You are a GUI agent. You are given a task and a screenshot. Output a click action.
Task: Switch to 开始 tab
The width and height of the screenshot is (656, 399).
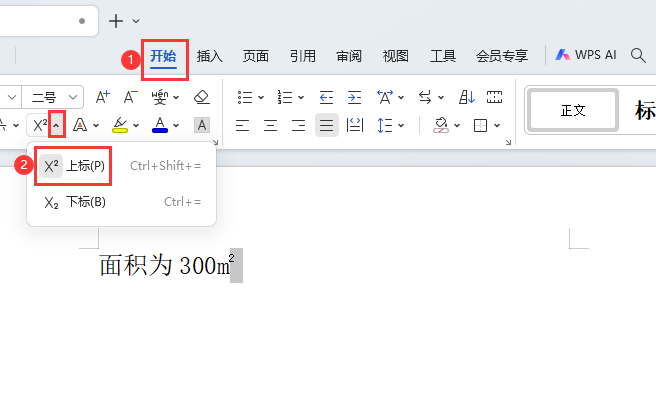(163, 56)
